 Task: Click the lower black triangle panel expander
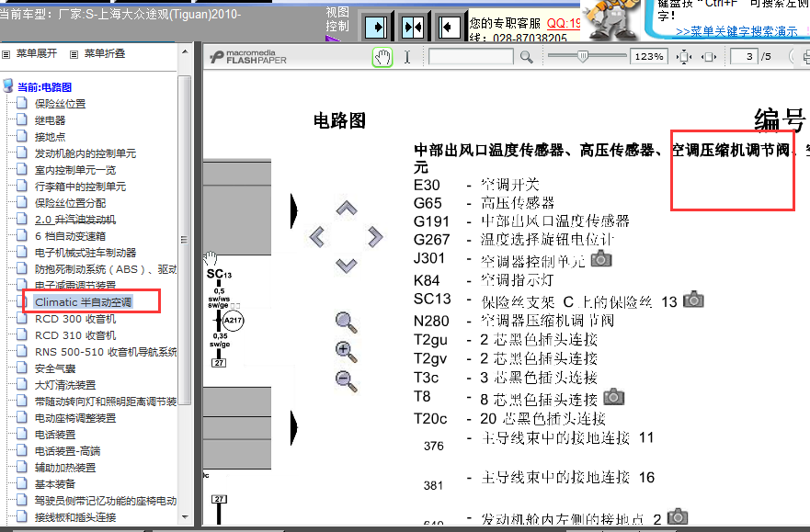pos(294,427)
